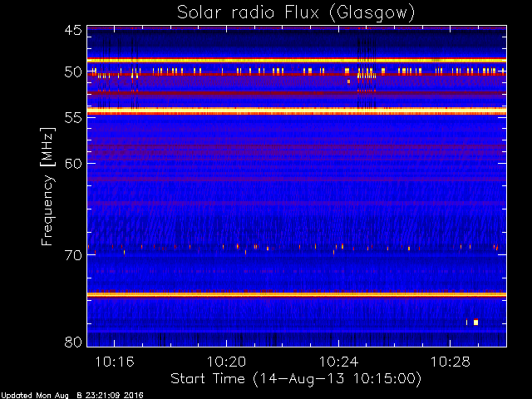Click the 50 frequency tick label
532x399 pixels.
point(73,72)
